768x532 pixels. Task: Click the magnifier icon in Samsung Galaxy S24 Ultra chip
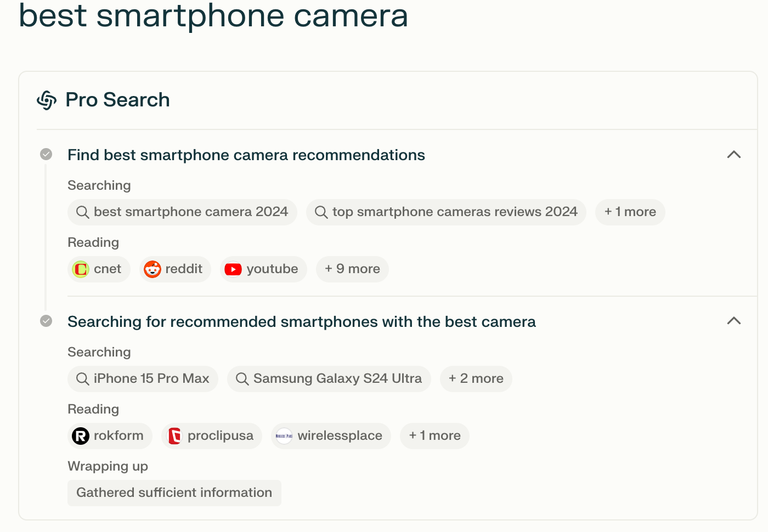242,379
